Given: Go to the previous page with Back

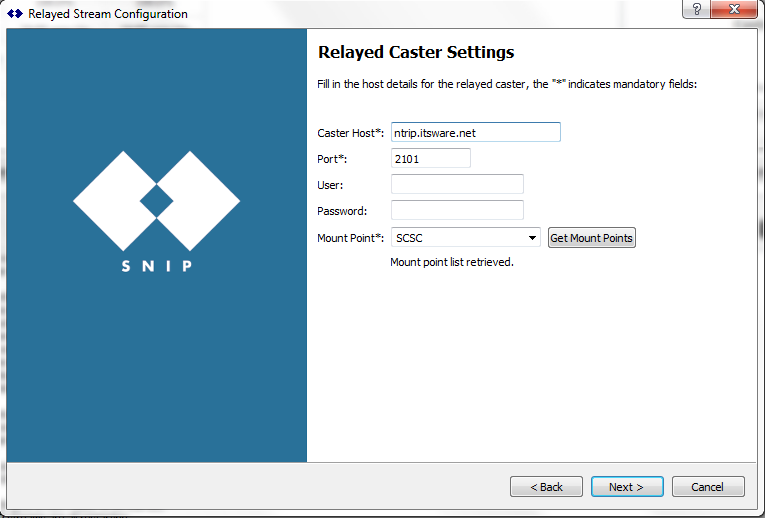Looking at the screenshot, I should pos(546,487).
